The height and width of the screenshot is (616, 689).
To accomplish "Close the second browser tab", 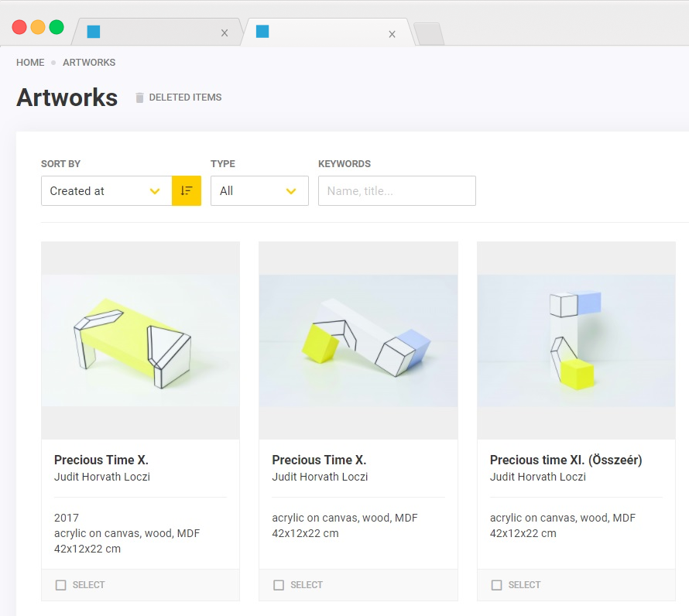I will [x=392, y=34].
